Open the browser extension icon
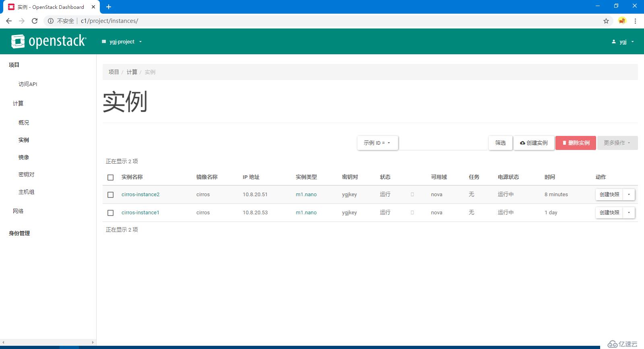Viewport: 644px width, 349px height. (622, 21)
